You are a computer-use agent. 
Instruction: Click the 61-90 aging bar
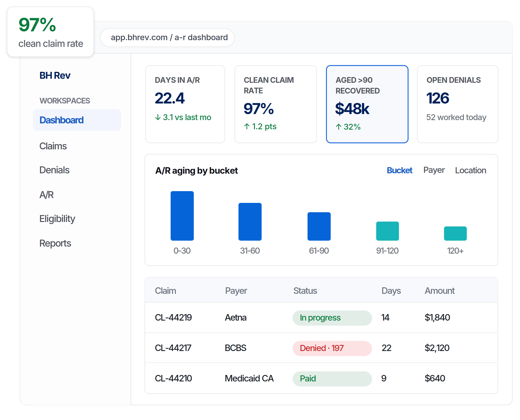(x=319, y=226)
